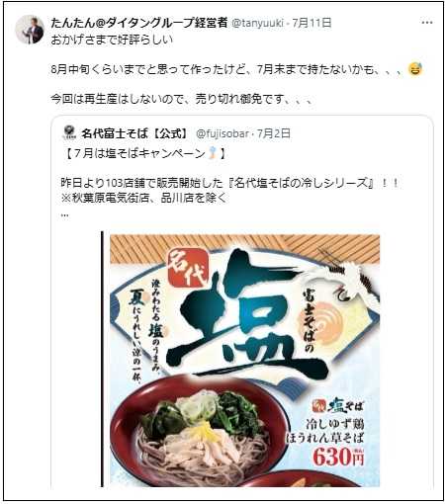This screenshot has height=504, width=445.
Task: Click the Fuji Soba official account avatar
Action: click(x=69, y=132)
